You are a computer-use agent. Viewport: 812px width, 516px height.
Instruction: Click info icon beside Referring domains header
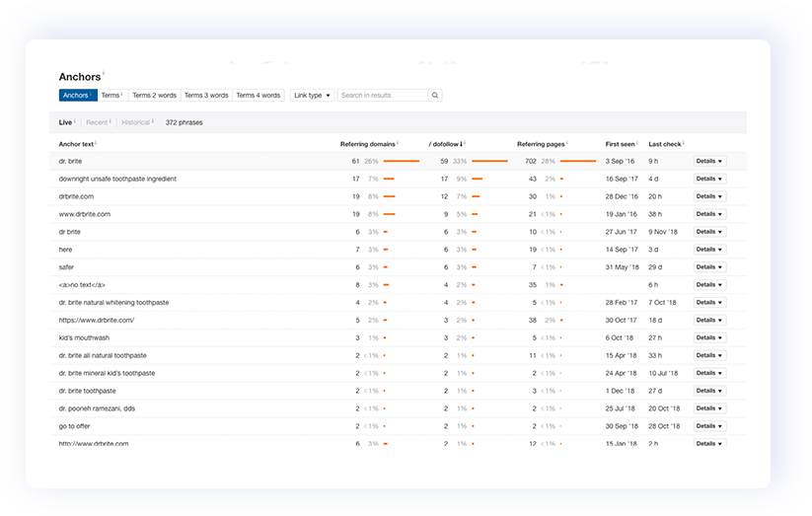(x=398, y=142)
